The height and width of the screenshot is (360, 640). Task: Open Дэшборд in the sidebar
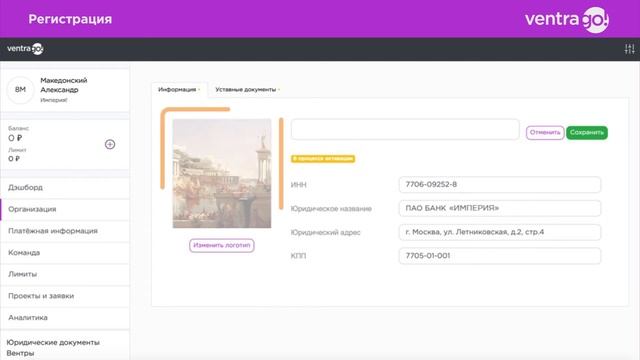(65, 188)
